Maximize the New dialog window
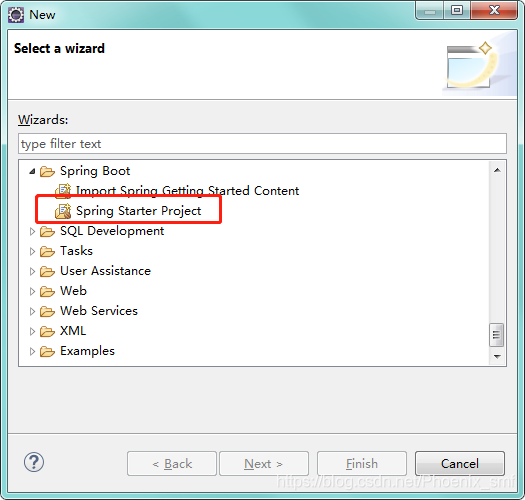 point(457,10)
